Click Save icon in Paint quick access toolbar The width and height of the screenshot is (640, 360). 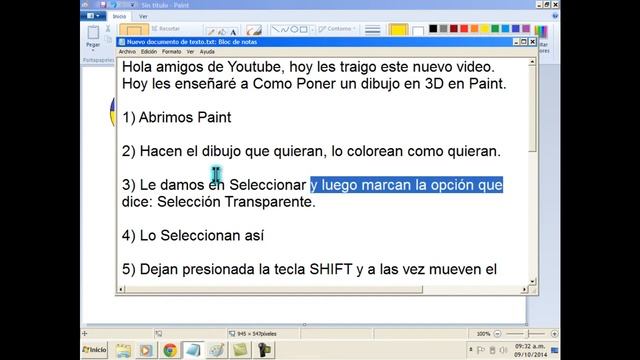tap(103, 5)
